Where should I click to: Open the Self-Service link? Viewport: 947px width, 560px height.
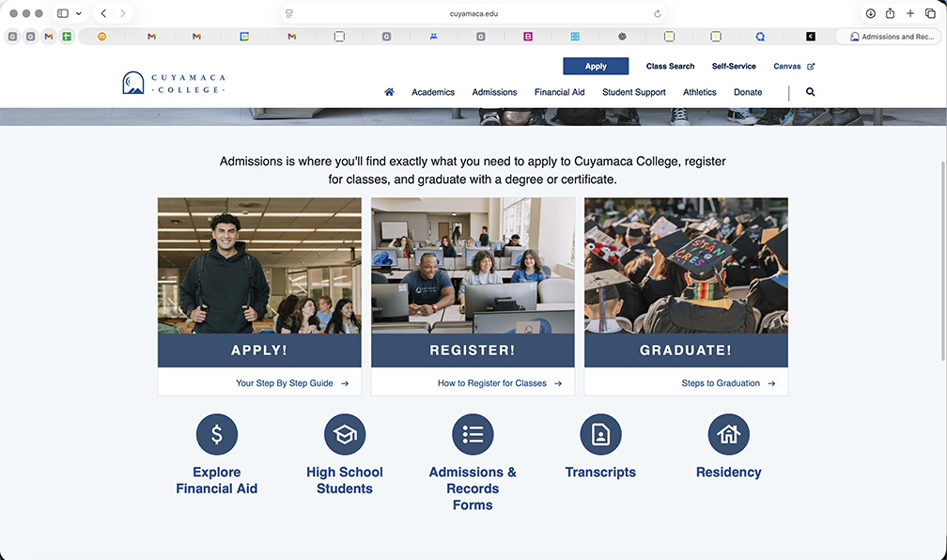click(x=733, y=66)
